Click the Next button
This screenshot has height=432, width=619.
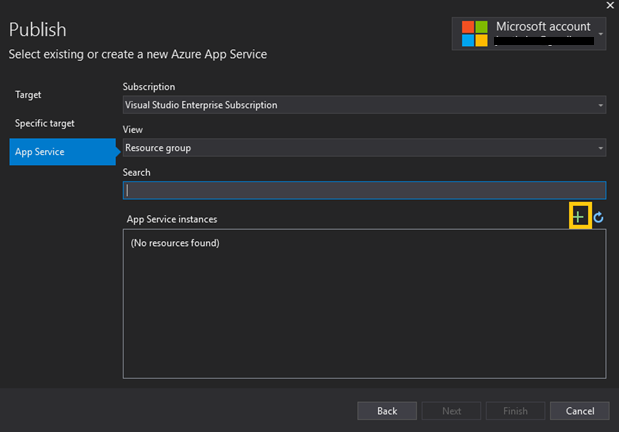452,411
